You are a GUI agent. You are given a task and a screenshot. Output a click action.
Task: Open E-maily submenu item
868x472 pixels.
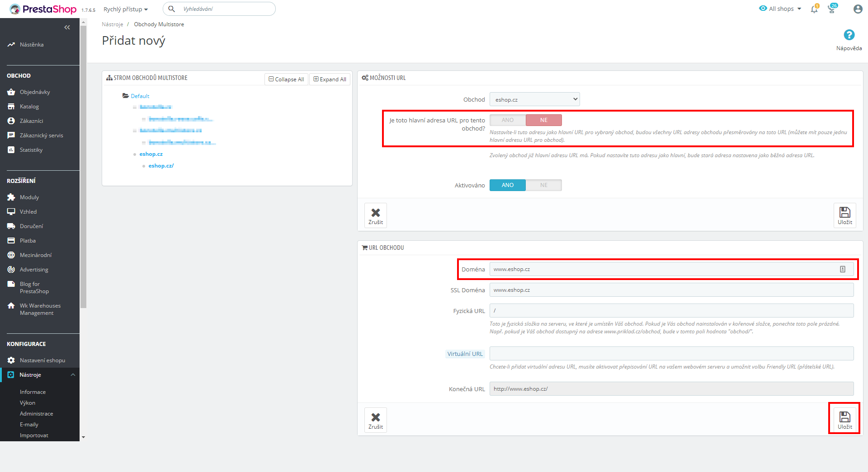(x=29, y=425)
